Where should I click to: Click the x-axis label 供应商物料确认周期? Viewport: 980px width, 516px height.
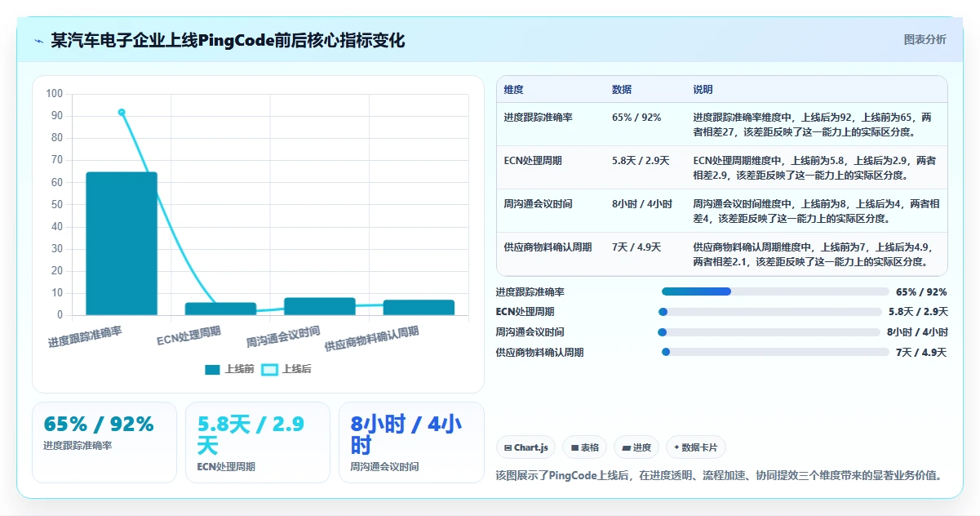click(x=372, y=338)
